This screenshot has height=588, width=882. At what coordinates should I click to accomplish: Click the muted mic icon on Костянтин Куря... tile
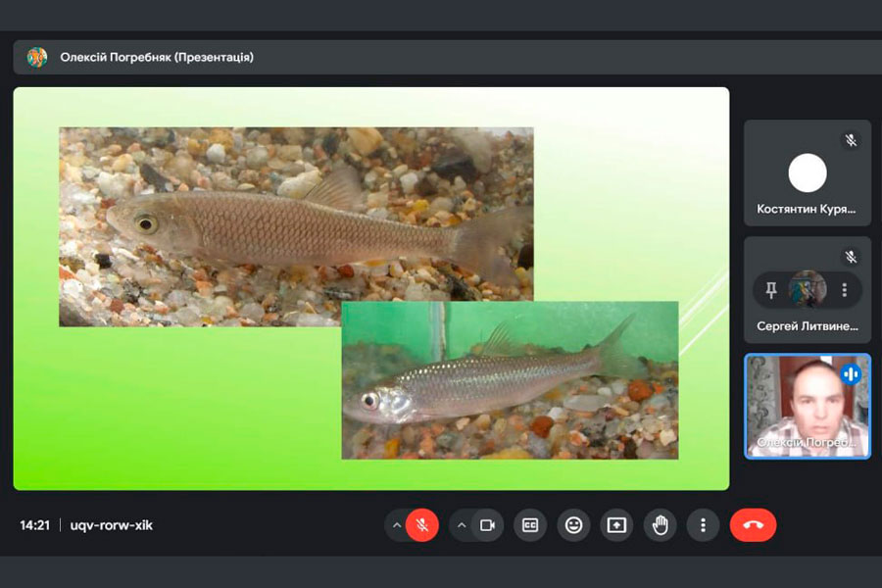tap(851, 140)
